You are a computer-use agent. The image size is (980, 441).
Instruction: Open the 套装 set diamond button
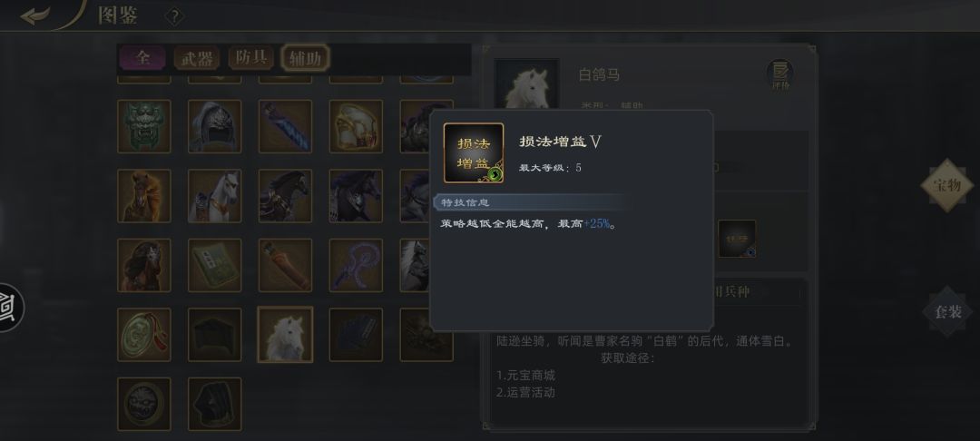[947, 311]
